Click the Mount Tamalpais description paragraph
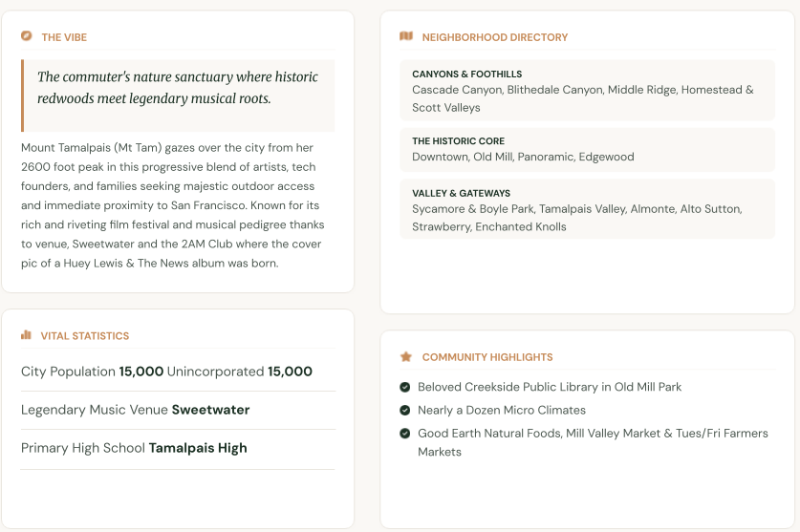800x532 pixels. pyautogui.click(x=173, y=205)
